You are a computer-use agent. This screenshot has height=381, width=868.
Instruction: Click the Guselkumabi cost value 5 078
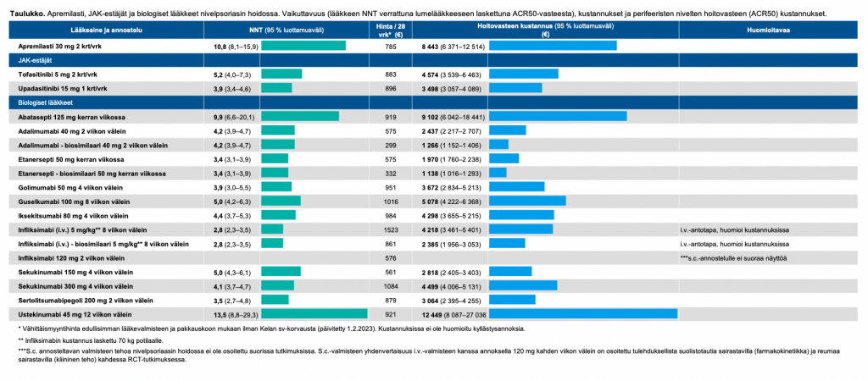click(x=432, y=202)
